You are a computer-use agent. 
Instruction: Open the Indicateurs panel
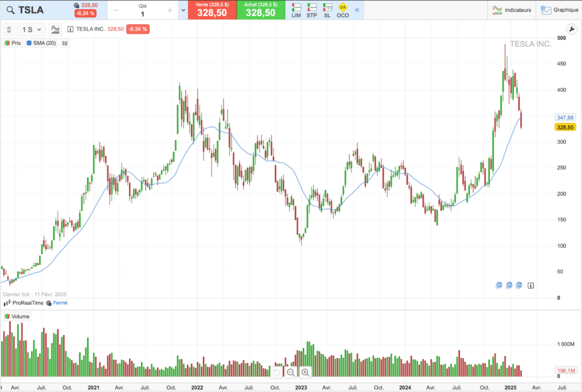click(512, 10)
